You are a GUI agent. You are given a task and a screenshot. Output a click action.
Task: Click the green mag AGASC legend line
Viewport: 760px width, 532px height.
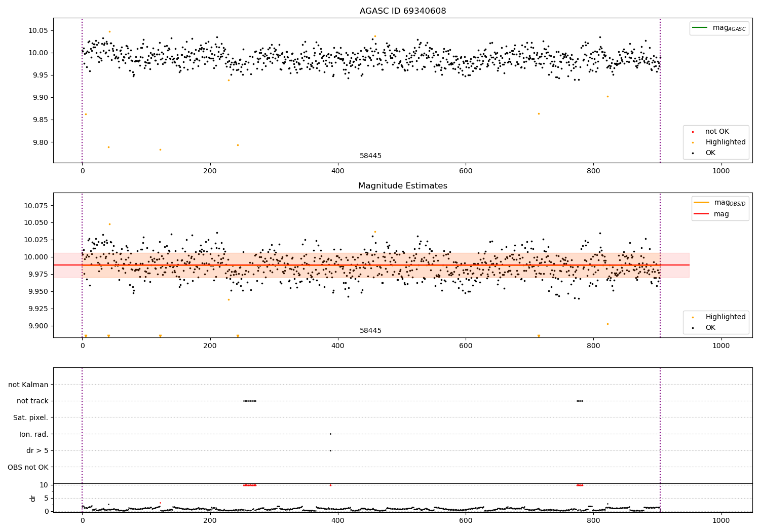700,28
